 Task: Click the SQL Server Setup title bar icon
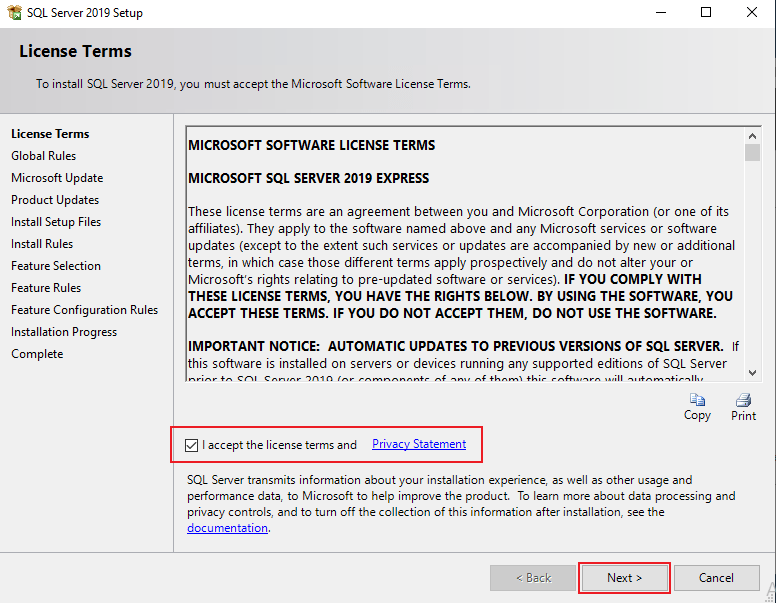pos(15,12)
